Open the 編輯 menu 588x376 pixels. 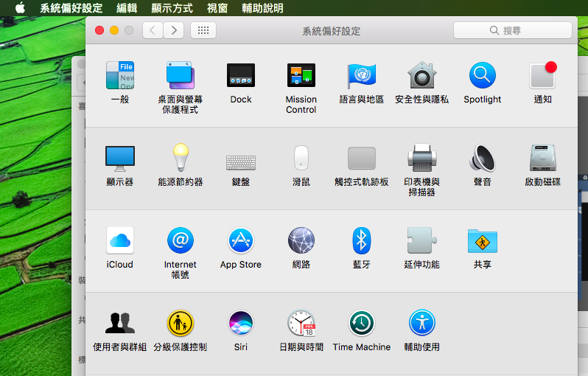point(127,8)
